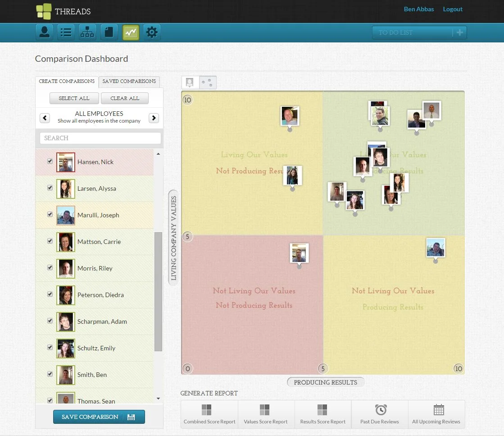Click the left arrow next to ALL EMPLOYEES

(45, 118)
